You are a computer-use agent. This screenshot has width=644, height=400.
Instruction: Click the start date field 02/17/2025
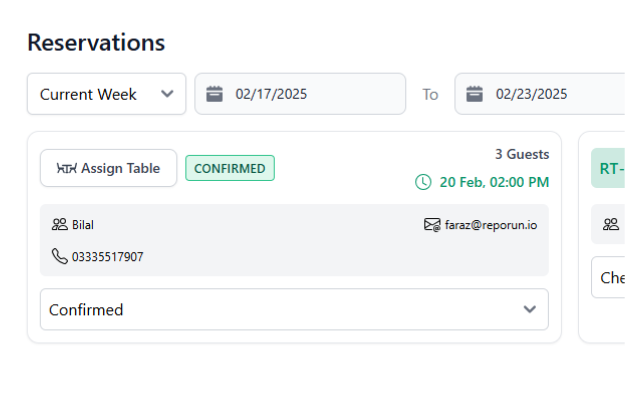(x=300, y=94)
